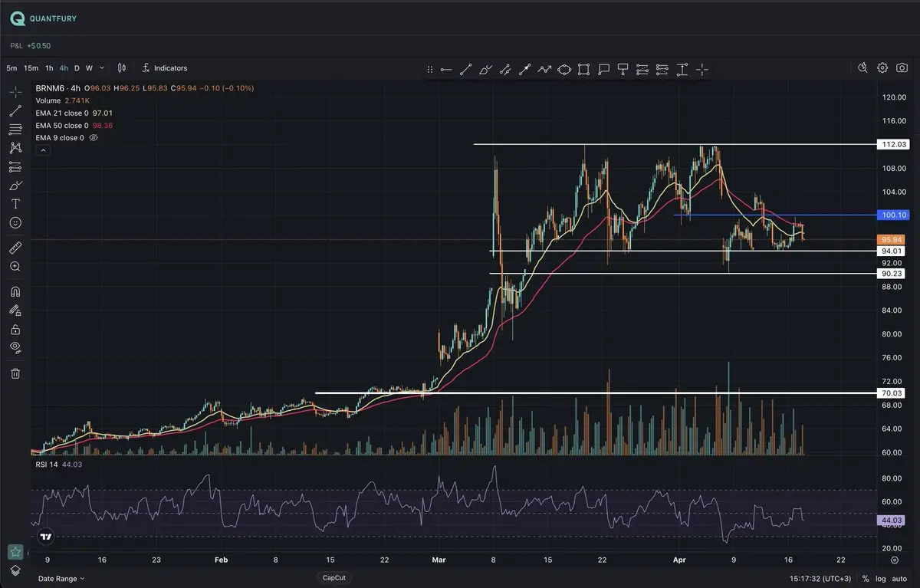Switch to the daily D timeframe

pos(77,68)
